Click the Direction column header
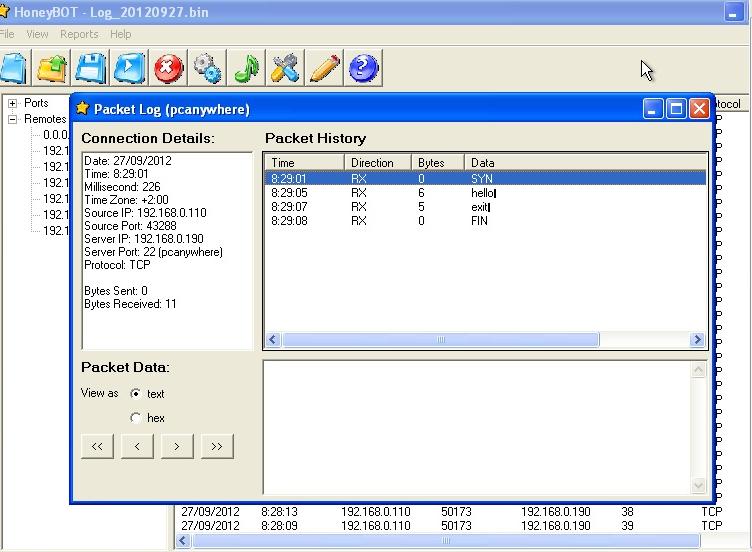 372,162
